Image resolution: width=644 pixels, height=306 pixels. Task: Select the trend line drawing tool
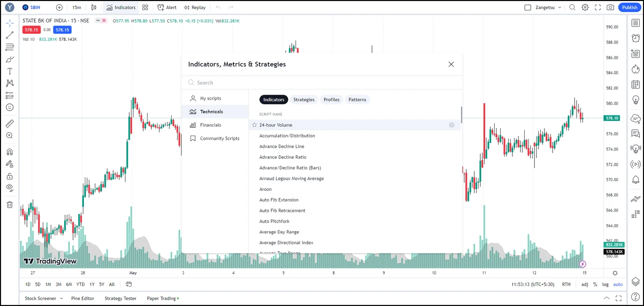(9, 35)
